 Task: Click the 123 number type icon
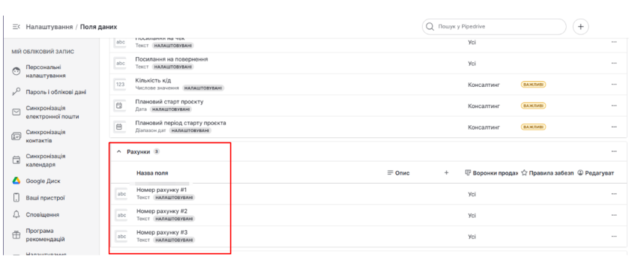(x=120, y=84)
